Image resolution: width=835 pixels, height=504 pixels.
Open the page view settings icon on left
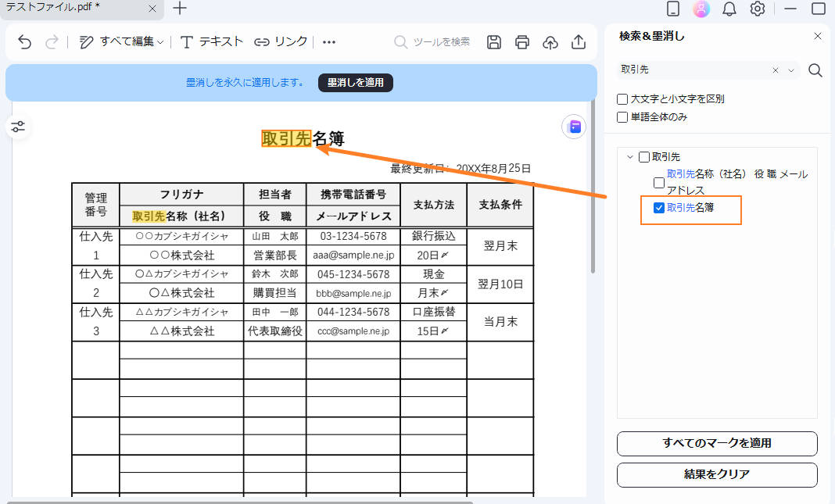point(18,126)
